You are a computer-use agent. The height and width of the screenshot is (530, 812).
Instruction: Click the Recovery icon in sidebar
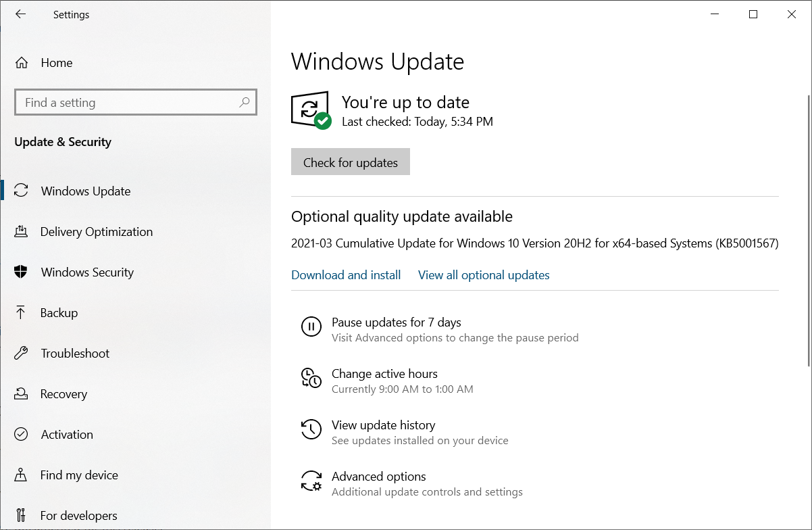[21, 393]
